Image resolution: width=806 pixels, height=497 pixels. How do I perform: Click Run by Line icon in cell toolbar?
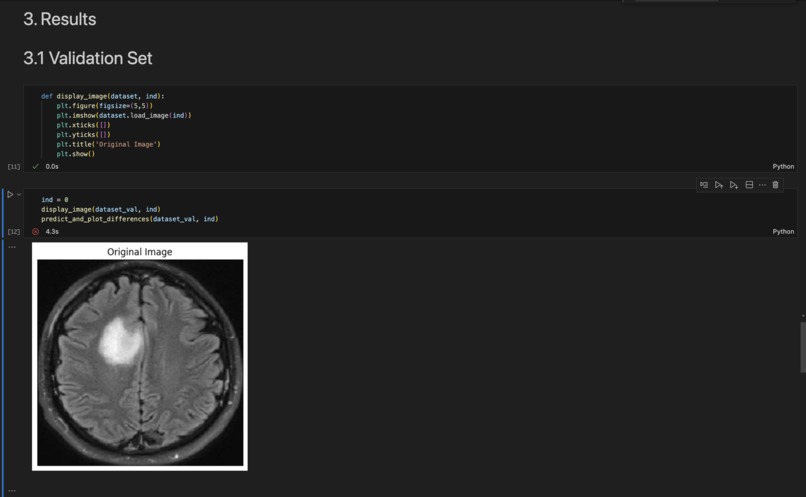pyautogui.click(x=704, y=185)
